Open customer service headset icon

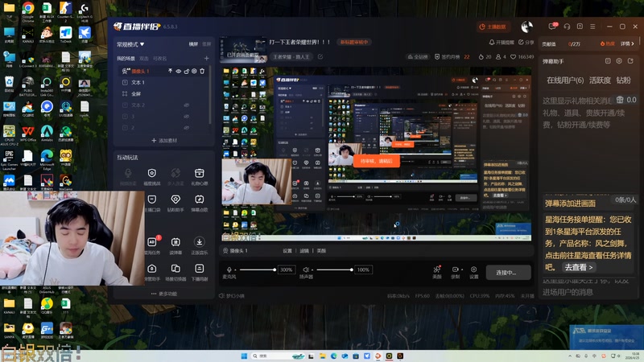click(x=567, y=27)
